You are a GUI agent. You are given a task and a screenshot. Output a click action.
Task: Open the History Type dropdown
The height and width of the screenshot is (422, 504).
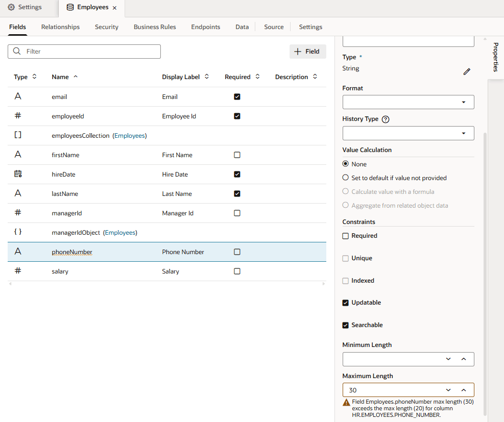pyautogui.click(x=408, y=133)
